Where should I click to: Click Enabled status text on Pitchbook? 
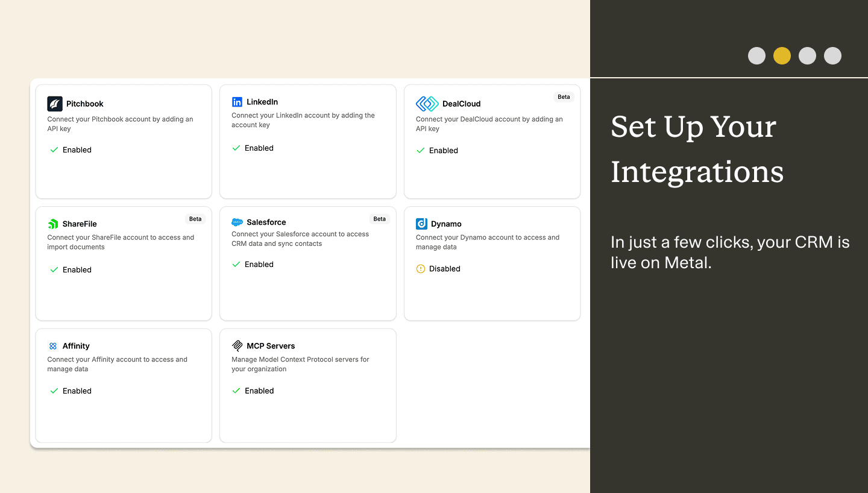pos(77,149)
